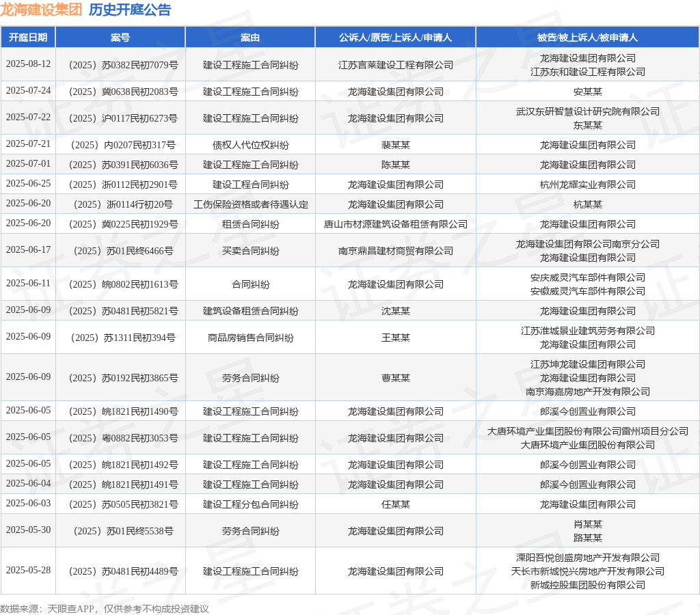Click defendant 新城控股集团股份有限公司

pos(587,585)
